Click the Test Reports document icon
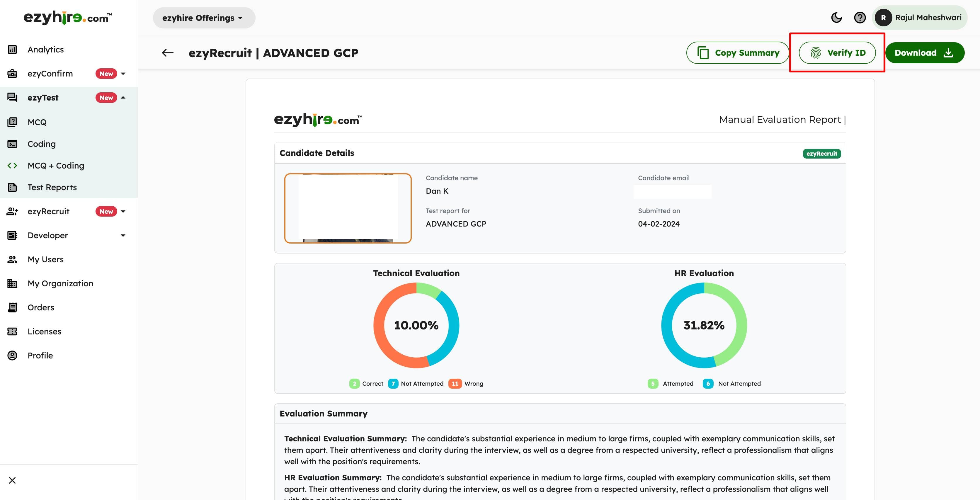Viewport: 980px width, 500px height. [12, 187]
